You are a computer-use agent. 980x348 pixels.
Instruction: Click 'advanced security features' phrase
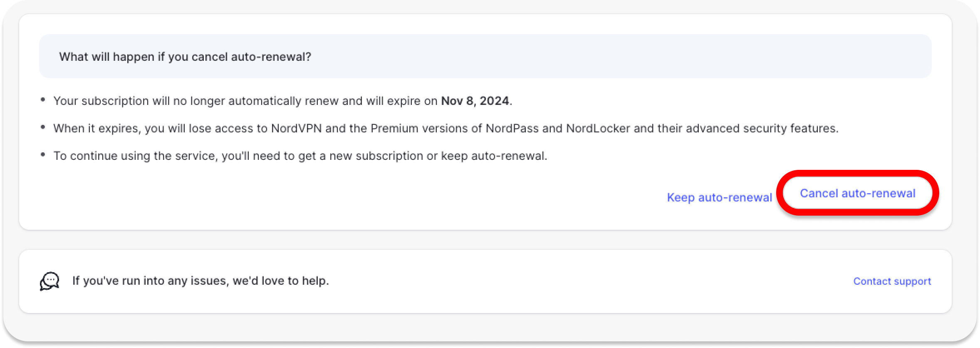(x=761, y=128)
